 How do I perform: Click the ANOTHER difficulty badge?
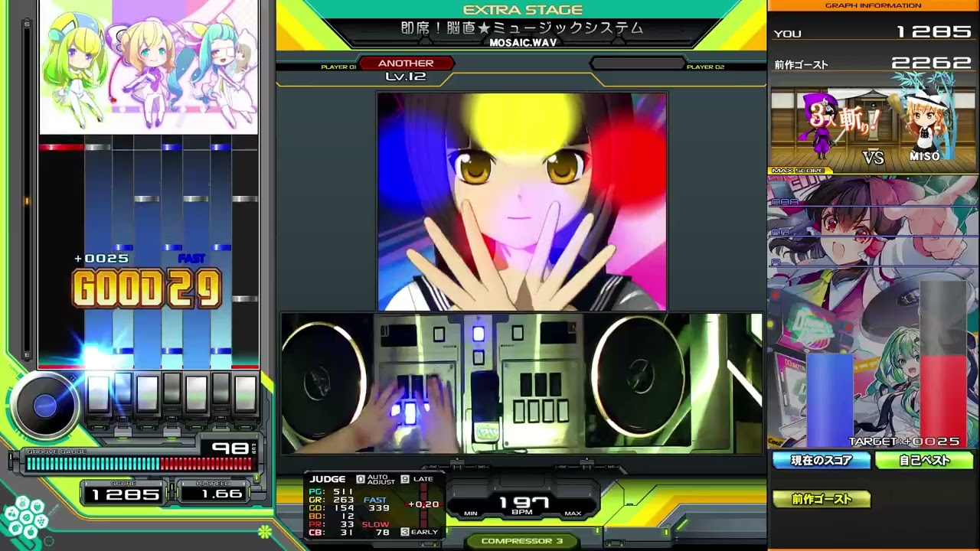tap(406, 64)
